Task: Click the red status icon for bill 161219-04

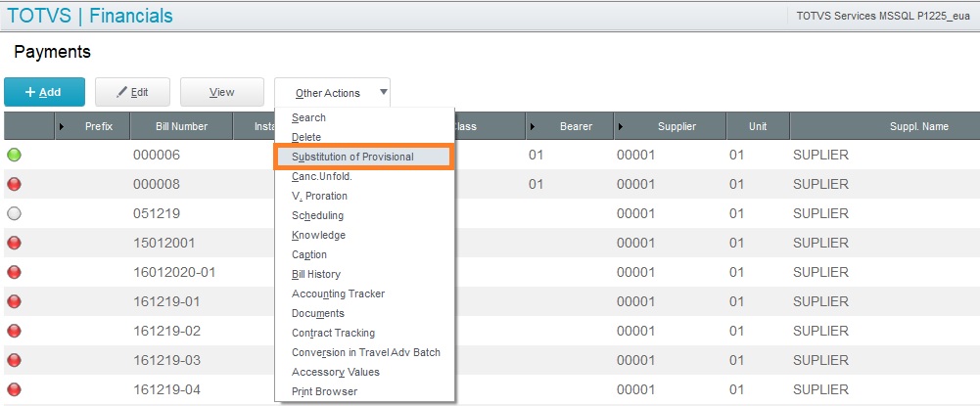Action: pyautogui.click(x=14, y=389)
